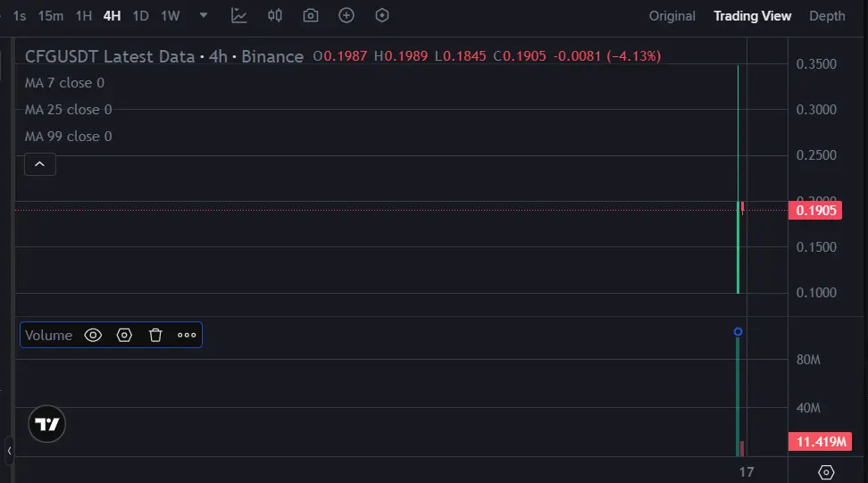
Task: Open the more intervals dropdown arrow
Action: point(204,15)
